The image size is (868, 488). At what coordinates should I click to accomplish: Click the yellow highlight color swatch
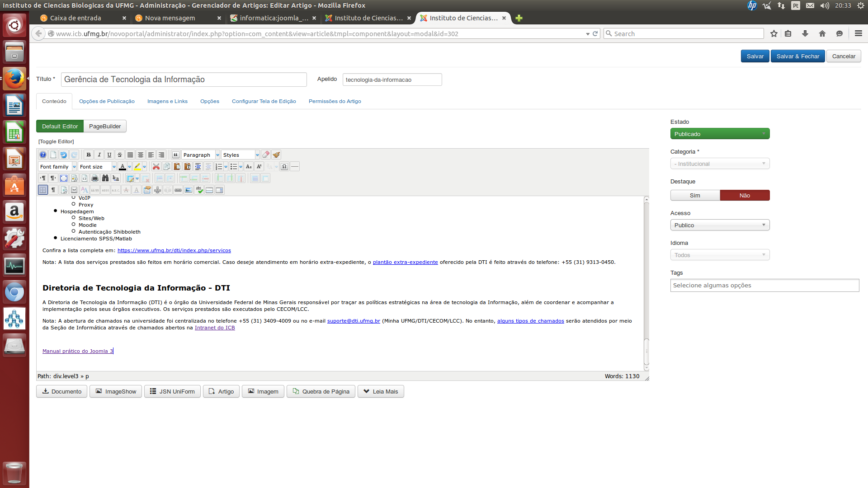(137, 167)
